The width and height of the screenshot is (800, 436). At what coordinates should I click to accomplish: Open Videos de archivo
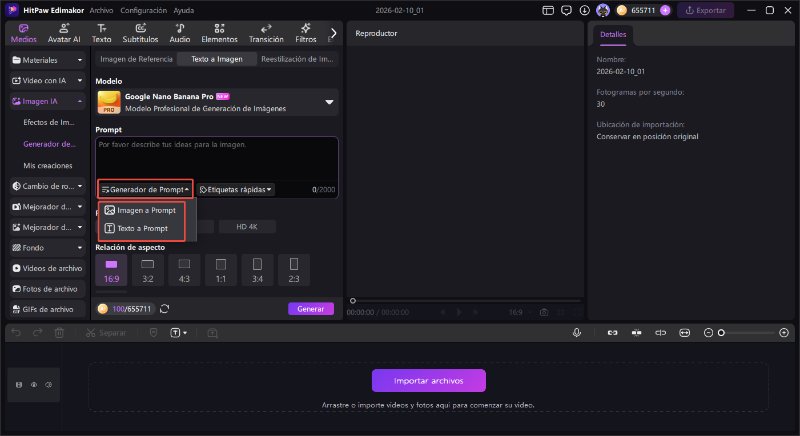coord(47,268)
